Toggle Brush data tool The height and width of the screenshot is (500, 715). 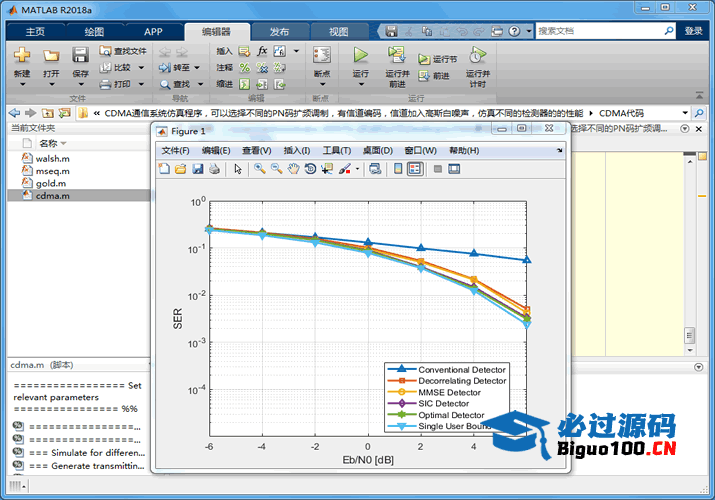pos(345,169)
